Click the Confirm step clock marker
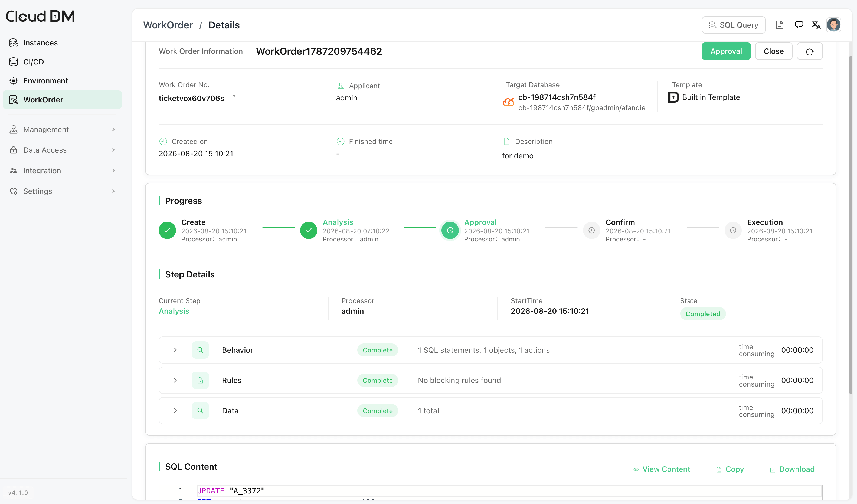This screenshot has width=857, height=504. point(592,230)
